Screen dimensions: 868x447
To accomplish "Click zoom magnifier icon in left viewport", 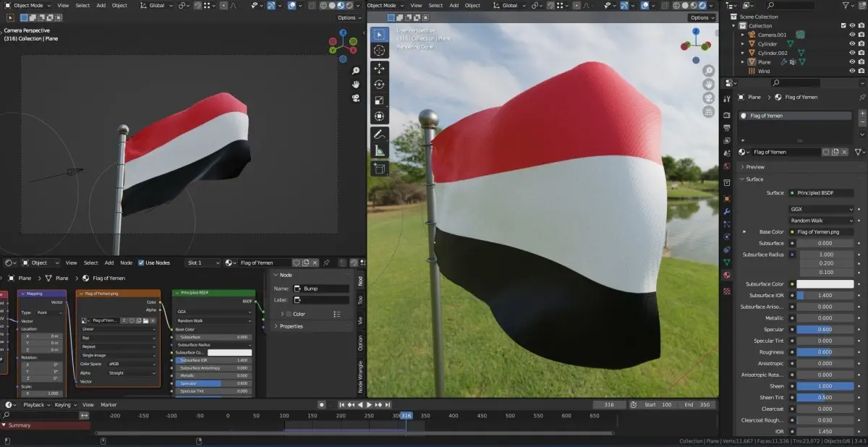I will pyautogui.click(x=356, y=71).
